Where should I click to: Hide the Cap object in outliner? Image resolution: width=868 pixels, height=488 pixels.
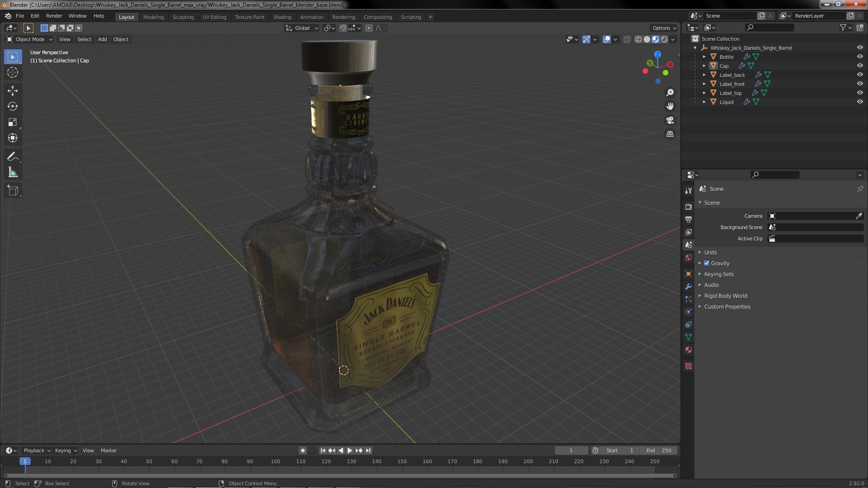859,66
